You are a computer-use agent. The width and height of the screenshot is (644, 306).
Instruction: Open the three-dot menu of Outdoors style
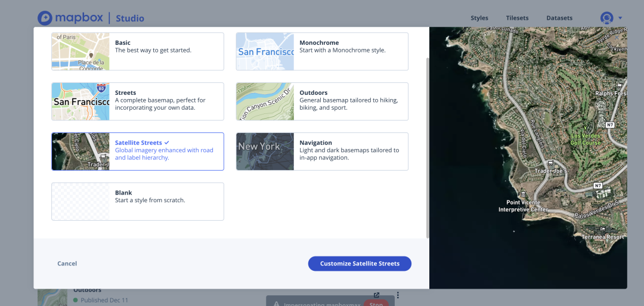pyautogui.click(x=398, y=295)
